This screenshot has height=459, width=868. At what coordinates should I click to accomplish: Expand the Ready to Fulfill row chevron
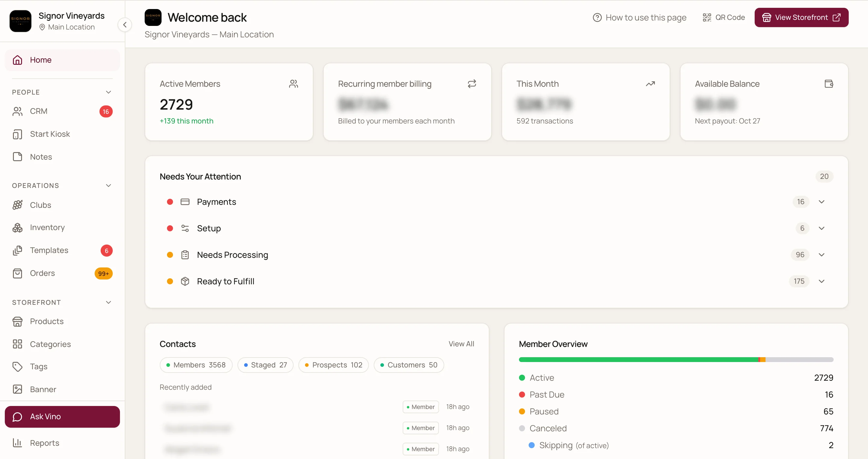[822, 282]
